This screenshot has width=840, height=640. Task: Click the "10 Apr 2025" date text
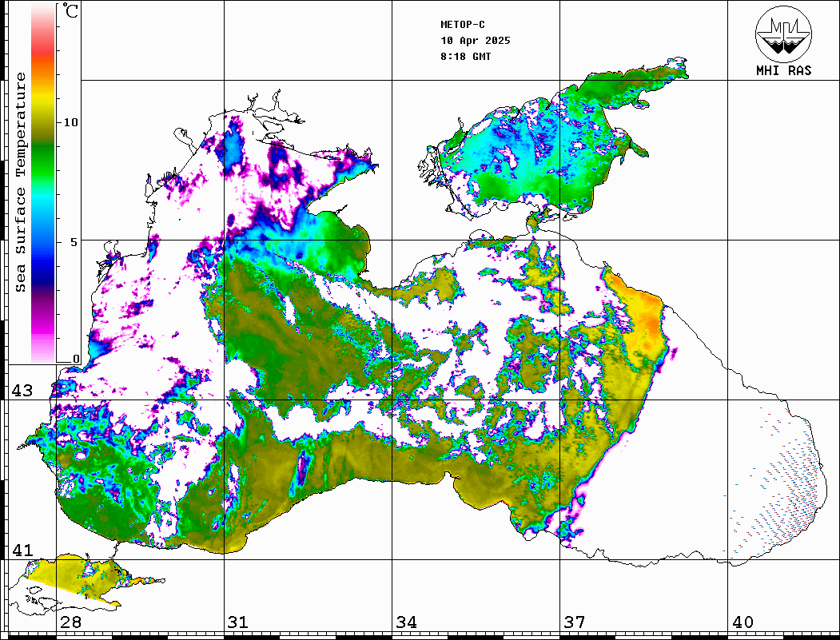pyautogui.click(x=476, y=41)
